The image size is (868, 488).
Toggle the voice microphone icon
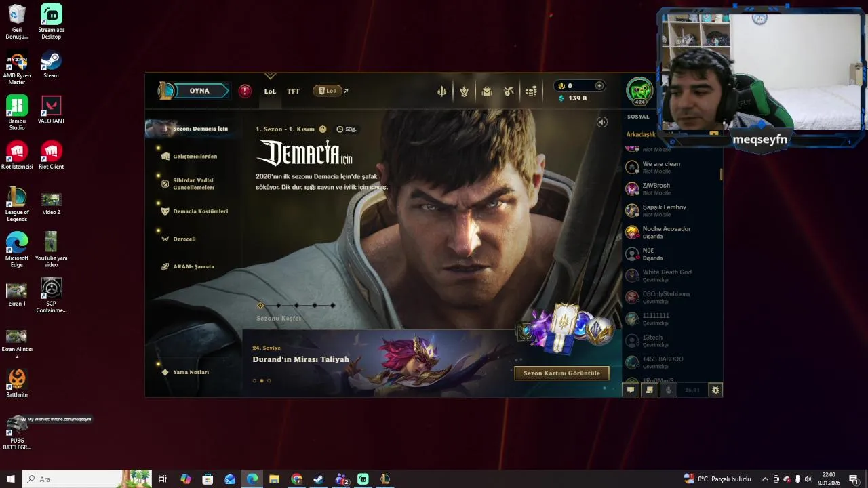[x=669, y=390]
